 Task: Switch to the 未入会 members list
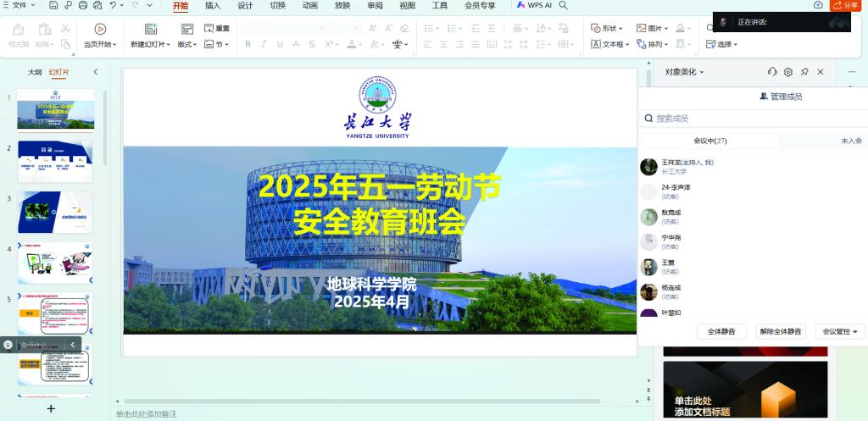851,141
